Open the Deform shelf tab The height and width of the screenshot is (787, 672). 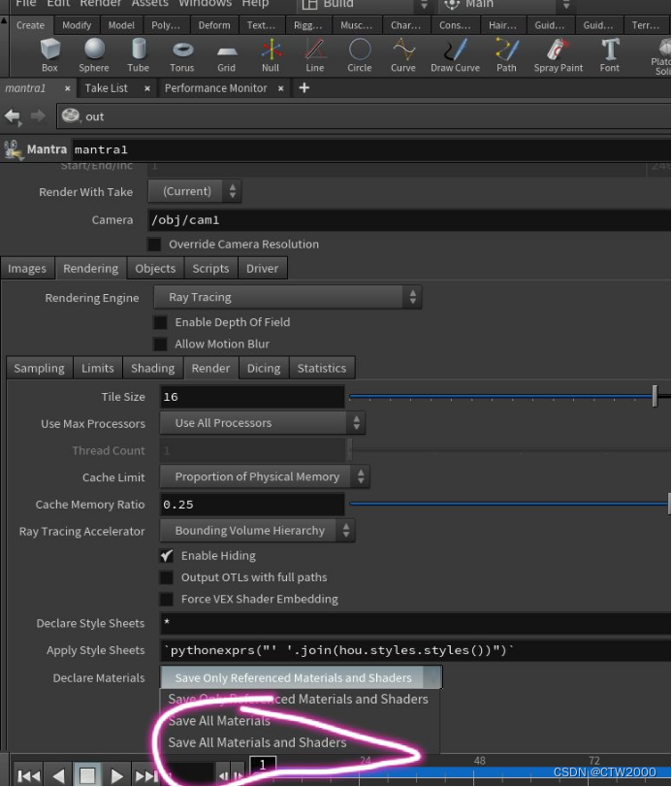[x=214, y=25]
